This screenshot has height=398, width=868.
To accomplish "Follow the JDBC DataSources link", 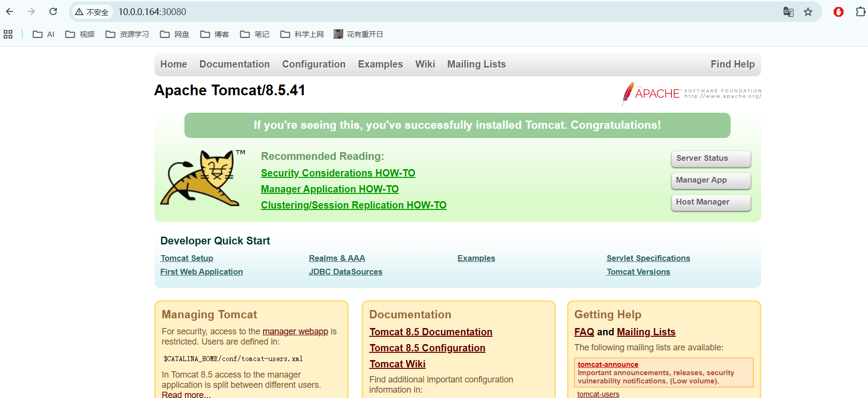I will point(346,272).
